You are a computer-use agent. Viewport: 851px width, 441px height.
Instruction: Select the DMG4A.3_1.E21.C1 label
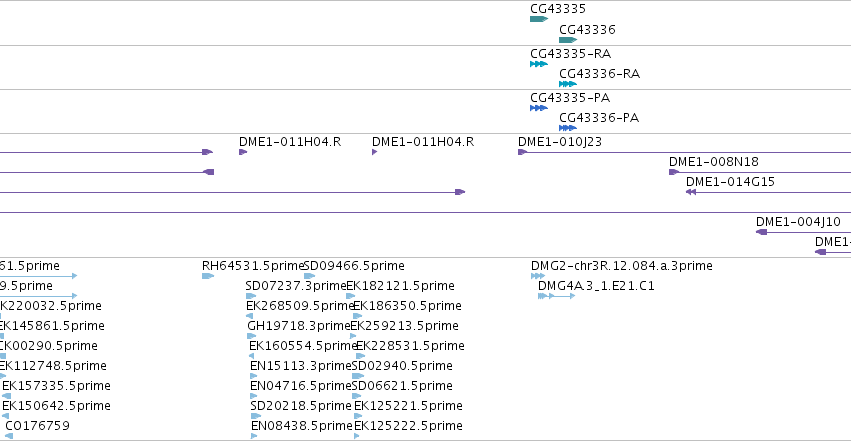point(596,286)
